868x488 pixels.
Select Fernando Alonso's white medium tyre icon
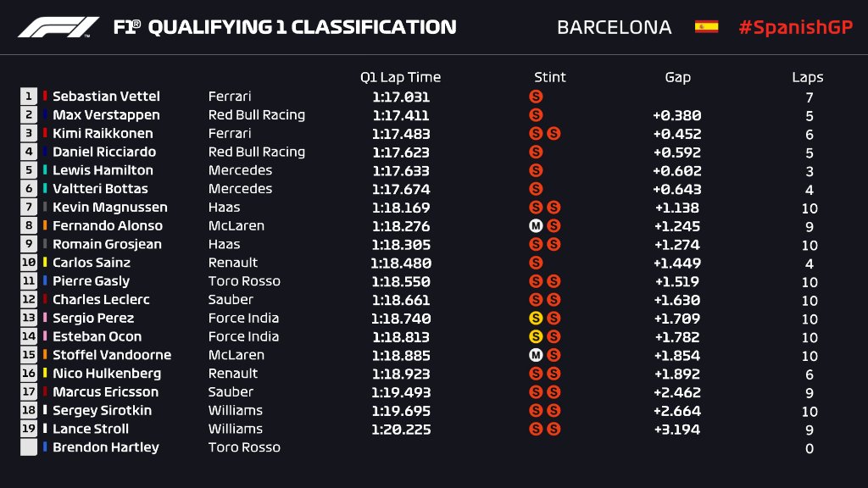click(x=535, y=226)
